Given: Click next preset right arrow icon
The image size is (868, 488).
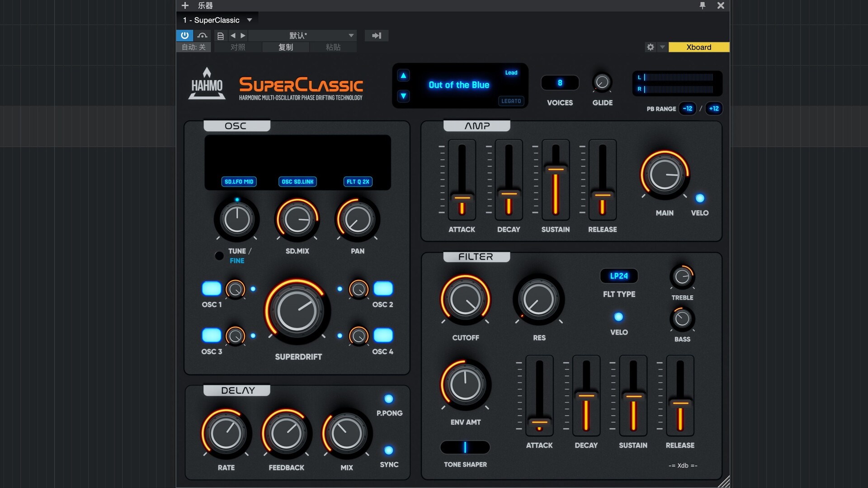Looking at the screenshot, I should point(243,36).
